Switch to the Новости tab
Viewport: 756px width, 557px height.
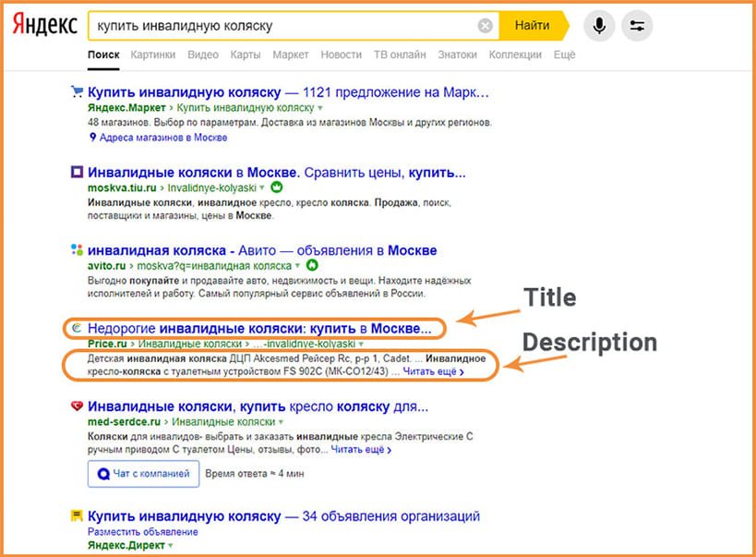[342, 54]
